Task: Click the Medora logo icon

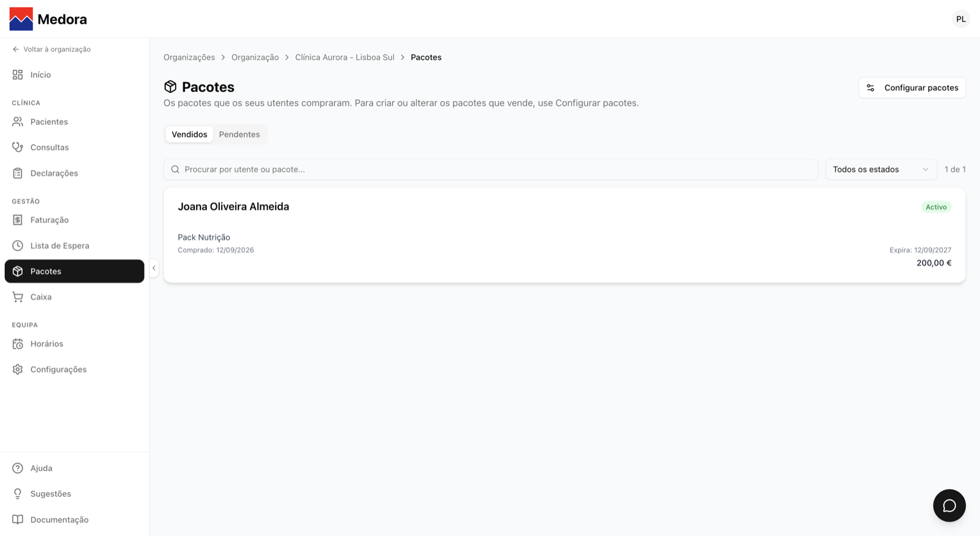Action: tap(21, 19)
